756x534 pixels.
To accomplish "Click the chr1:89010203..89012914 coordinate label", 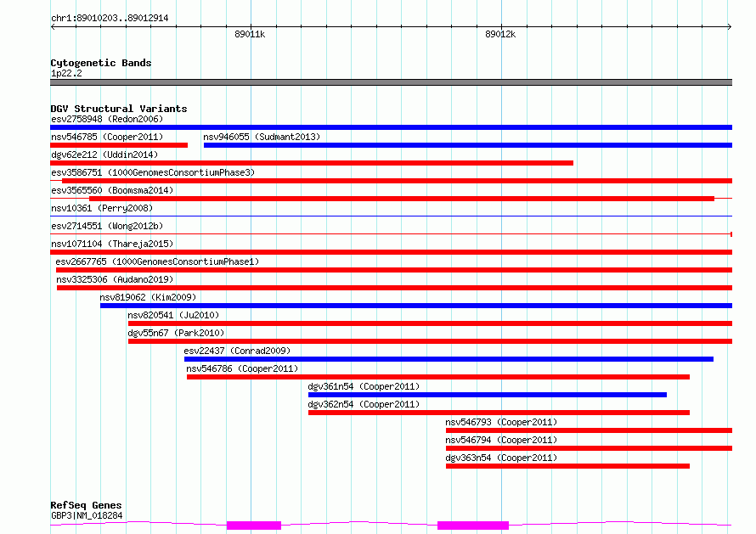I will pos(110,18).
